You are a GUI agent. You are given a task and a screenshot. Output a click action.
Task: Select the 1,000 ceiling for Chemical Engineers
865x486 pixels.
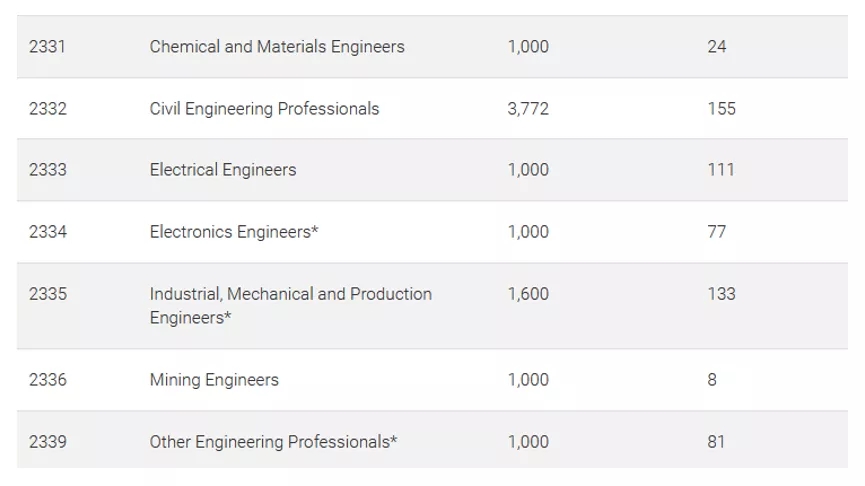click(x=528, y=46)
